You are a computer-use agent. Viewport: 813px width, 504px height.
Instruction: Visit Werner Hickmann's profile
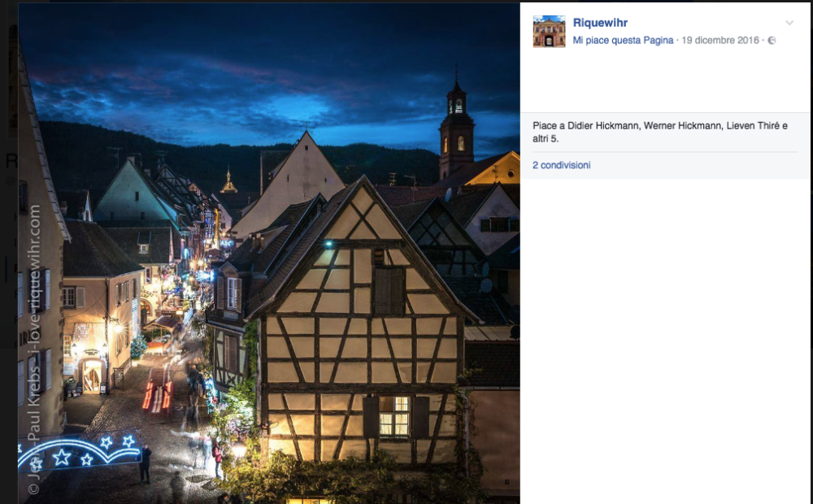[x=680, y=126]
